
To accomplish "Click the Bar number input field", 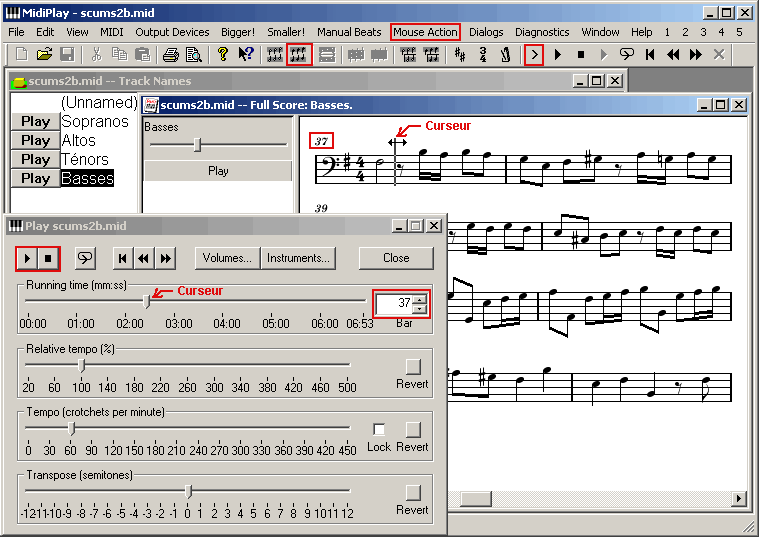I will [x=395, y=304].
